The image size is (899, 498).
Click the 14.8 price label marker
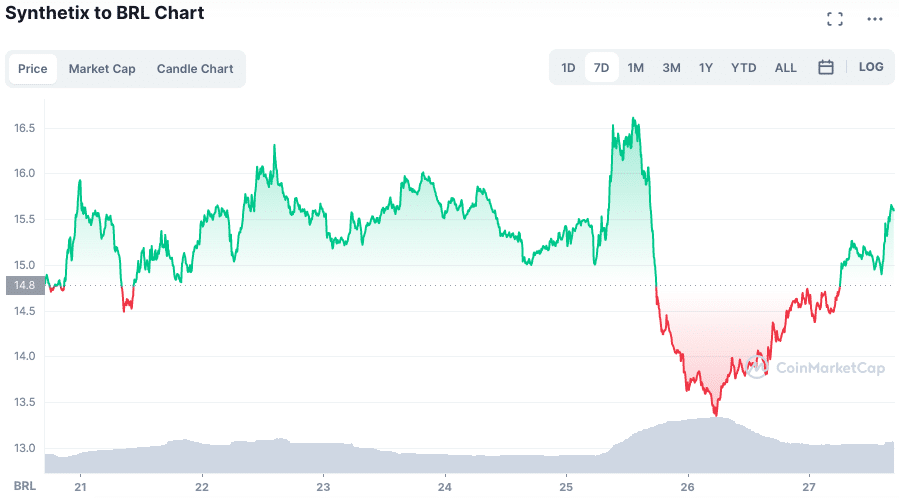[x=24, y=285]
